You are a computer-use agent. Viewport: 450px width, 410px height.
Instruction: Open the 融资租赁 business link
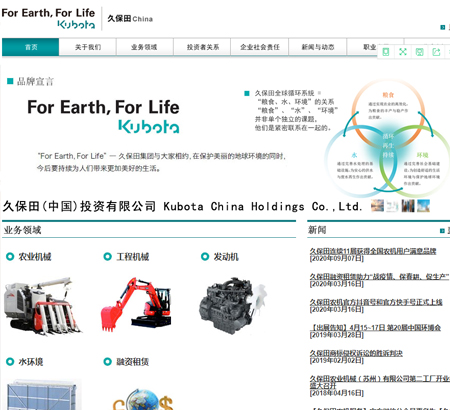click(x=133, y=362)
